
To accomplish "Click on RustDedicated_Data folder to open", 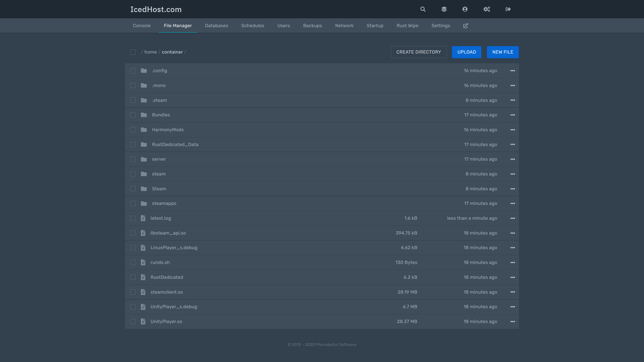I will pyautogui.click(x=174, y=144).
